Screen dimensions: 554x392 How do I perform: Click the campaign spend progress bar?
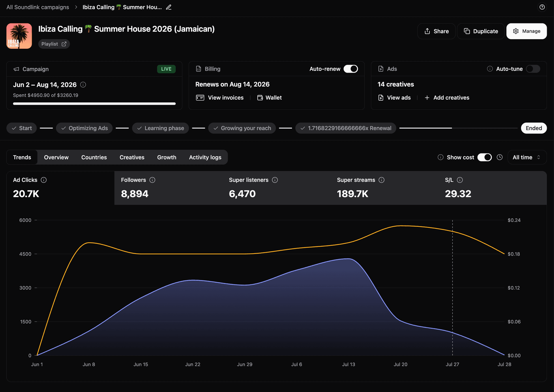(94, 104)
